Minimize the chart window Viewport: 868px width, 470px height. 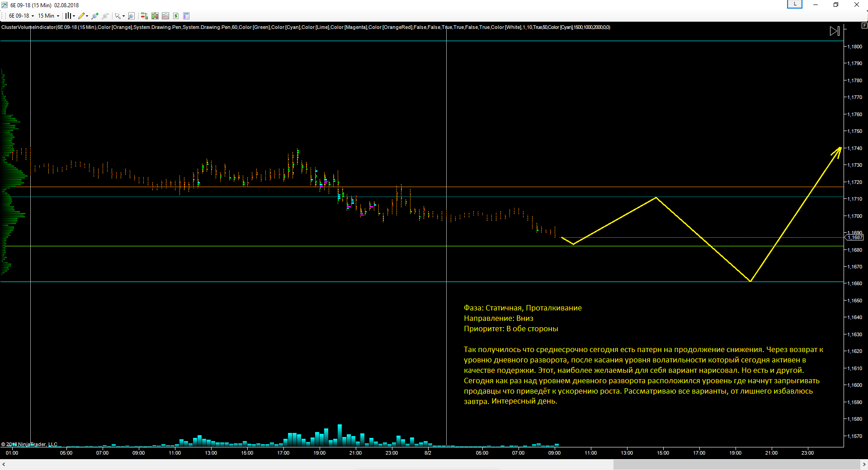(816, 5)
